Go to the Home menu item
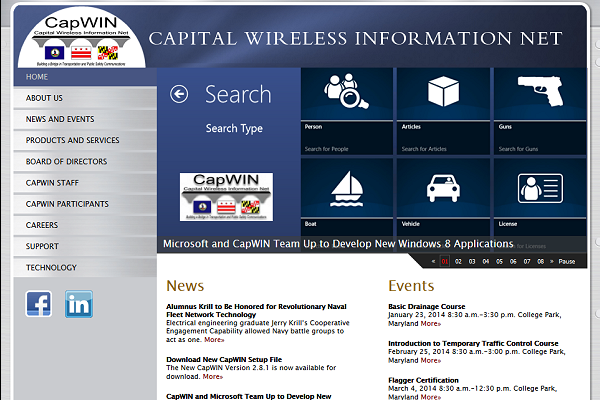 point(85,77)
